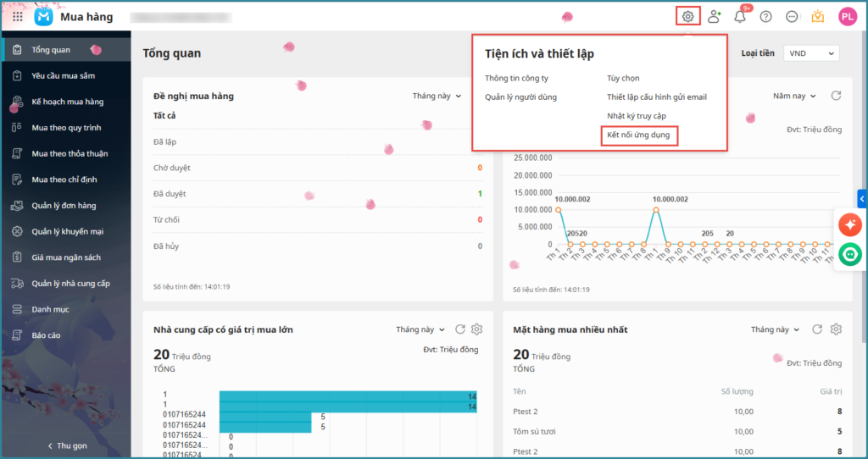
Task: Open Thiết lập cấu hình gửi email
Action: [x=657, y=97]
